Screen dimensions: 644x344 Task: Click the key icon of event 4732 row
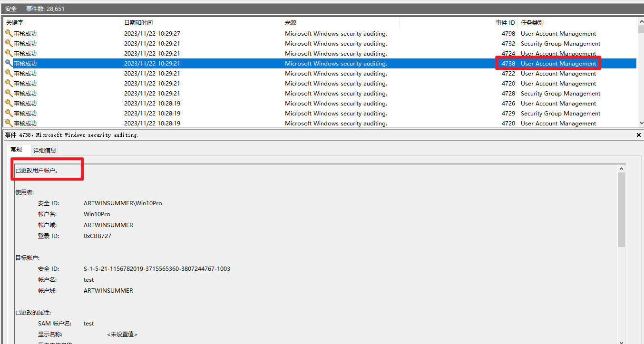pos(9,44)
